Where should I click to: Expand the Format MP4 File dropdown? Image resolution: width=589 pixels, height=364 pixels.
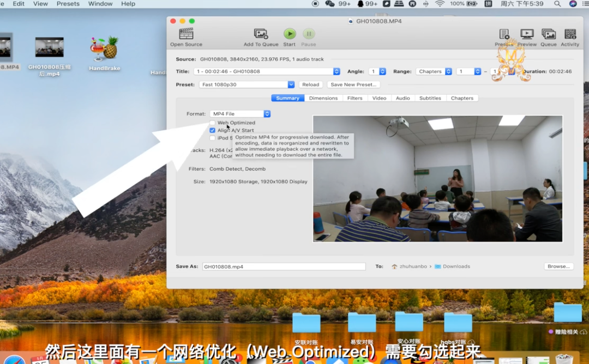tap(240, 114)
